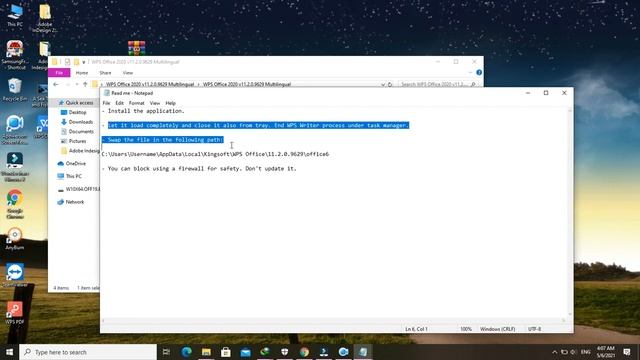Click Windows (CRLF) in Notepad status bar
640x360 pixels.
pyautogui.click(x=497, y=329)
